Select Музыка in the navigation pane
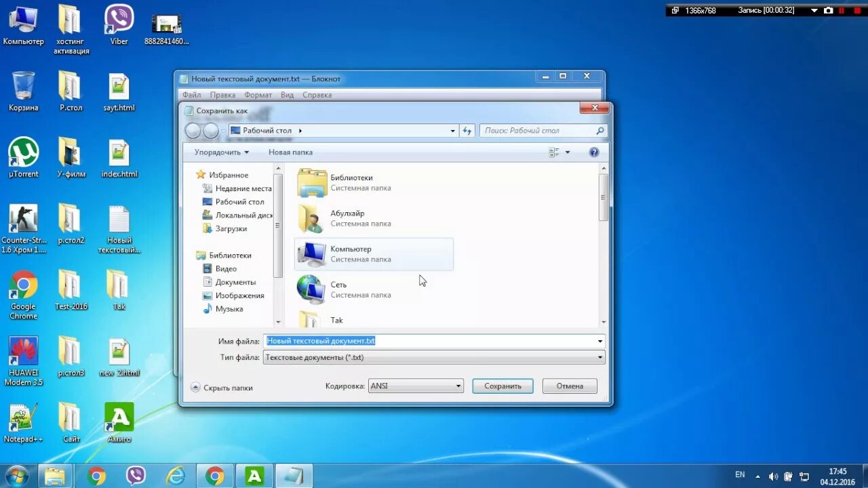Viewport: 868px width, 488px height. click(223, 309)
